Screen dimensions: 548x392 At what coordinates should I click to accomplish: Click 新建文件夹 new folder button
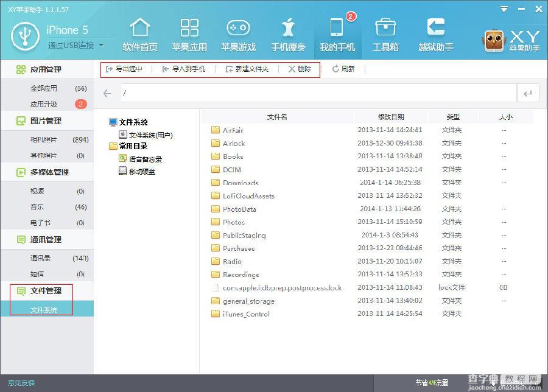[x=247, y=69]
